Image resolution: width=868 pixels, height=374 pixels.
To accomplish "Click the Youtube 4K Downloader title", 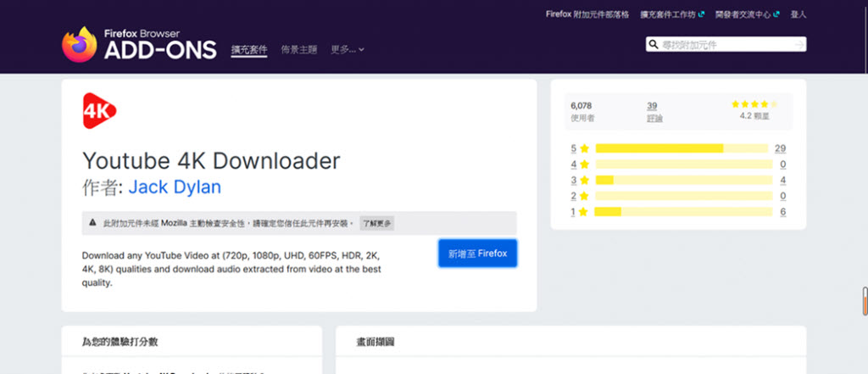I will 211,160.
